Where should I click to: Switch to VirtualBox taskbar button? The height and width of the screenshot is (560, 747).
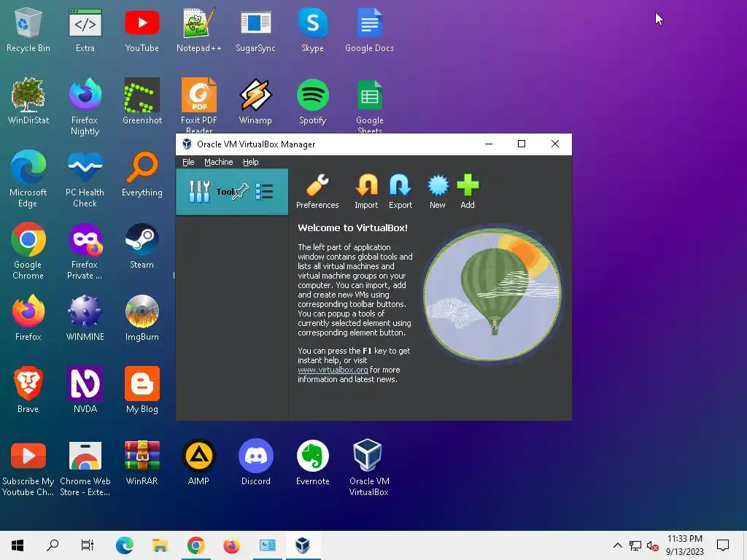303,545
